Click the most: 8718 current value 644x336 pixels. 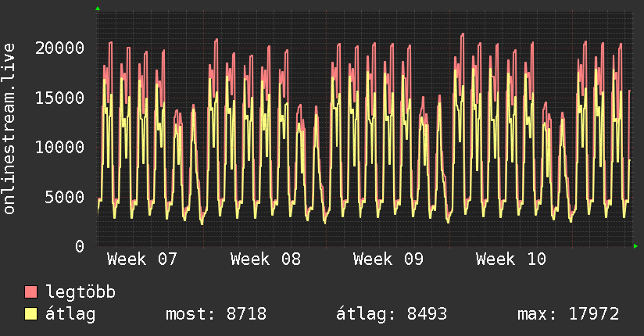tap(216, 314)
